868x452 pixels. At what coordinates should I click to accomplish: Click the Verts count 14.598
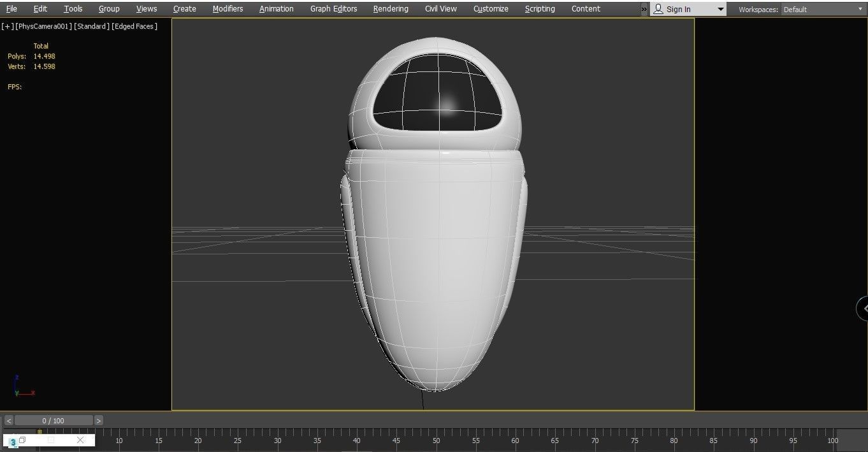pyautogui.click(x=44, y=66)
